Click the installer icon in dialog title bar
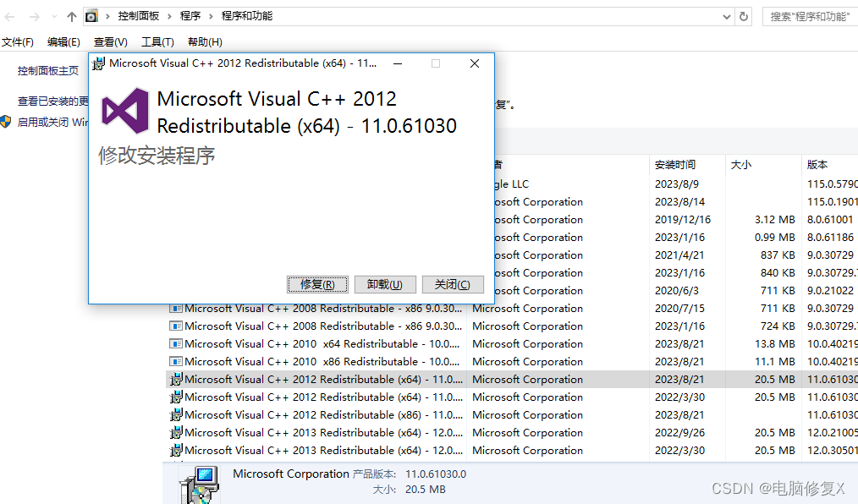Screen dimensions: 858x504 coord(98,64)
